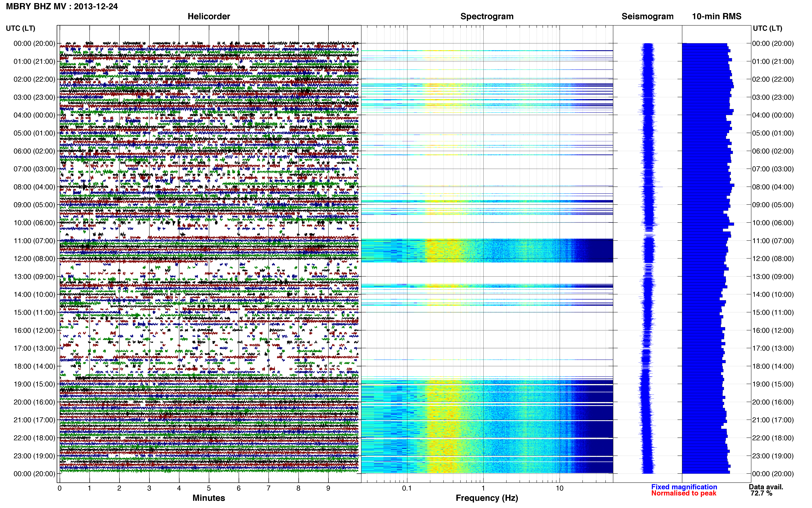Image resolution: width=812 pixels, height=508 pixels.
Task: Click the left '12:00 (08:00)' time label
Action: click(x=34, y=258)
